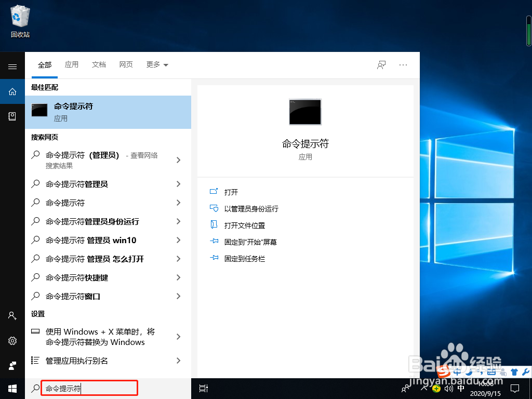Switch input language via the 中 indicator
Screen dimensions: 532x399
pos(461,388)
